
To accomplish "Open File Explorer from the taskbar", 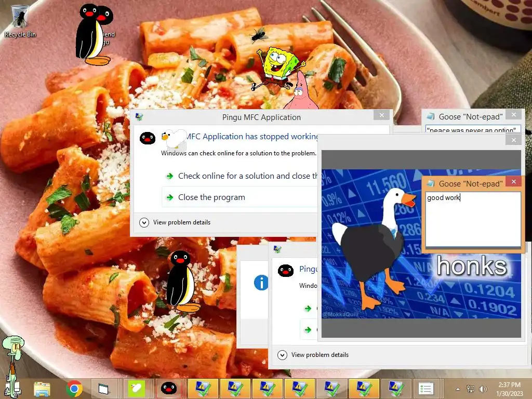I will click(42, 389).
